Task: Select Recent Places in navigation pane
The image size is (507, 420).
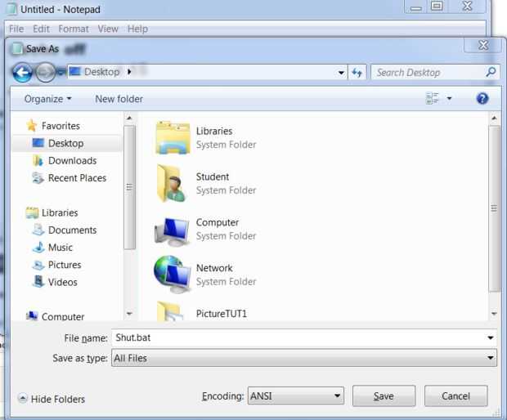Action: pyautogui.click(x=78, y=178)
